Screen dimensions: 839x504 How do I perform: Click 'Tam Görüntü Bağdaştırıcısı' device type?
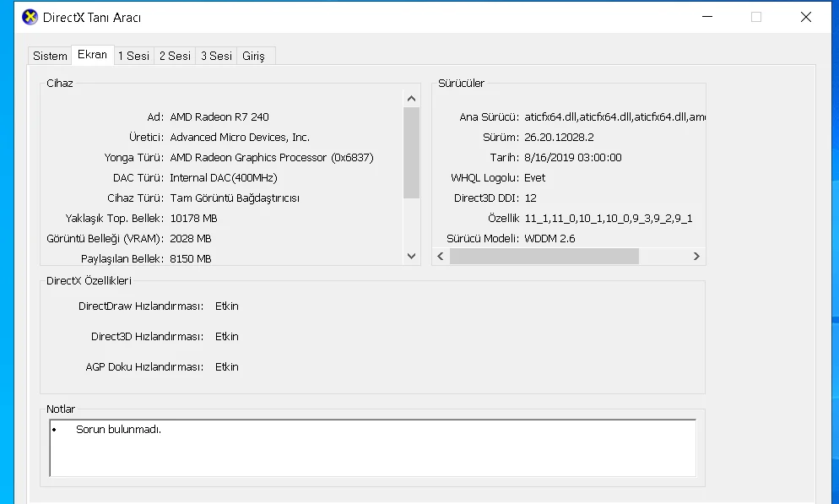coord(235,198)
